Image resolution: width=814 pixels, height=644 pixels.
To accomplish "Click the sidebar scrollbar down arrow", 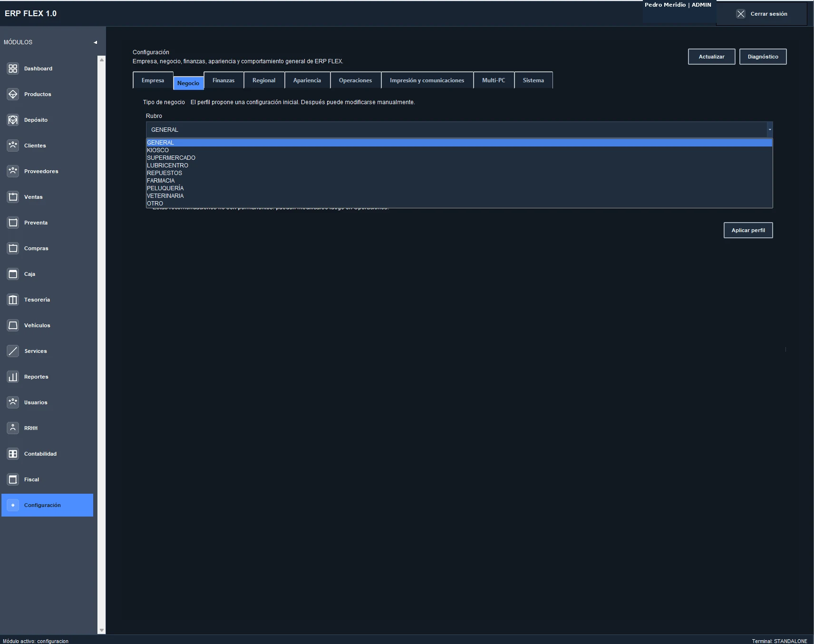I will click(x=101, y=630).
